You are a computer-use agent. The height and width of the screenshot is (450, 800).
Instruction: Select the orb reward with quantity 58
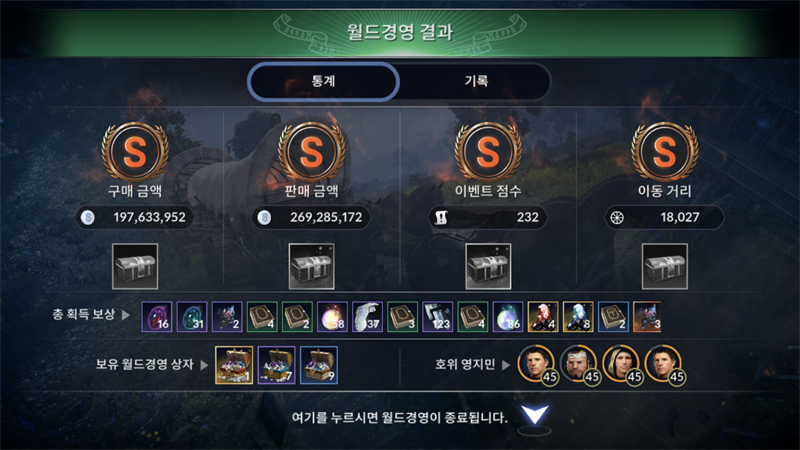click(x=333, y=317)
